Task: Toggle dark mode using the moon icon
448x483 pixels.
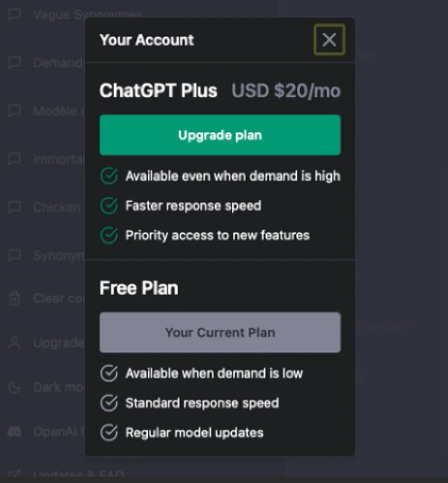Action: [x=14, y=387]
